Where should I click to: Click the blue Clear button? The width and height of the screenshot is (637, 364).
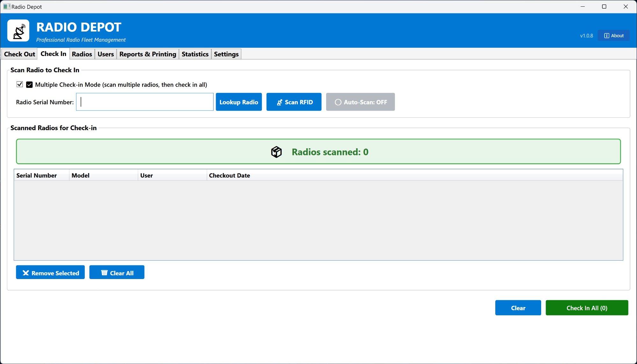[x=518, y=308]
